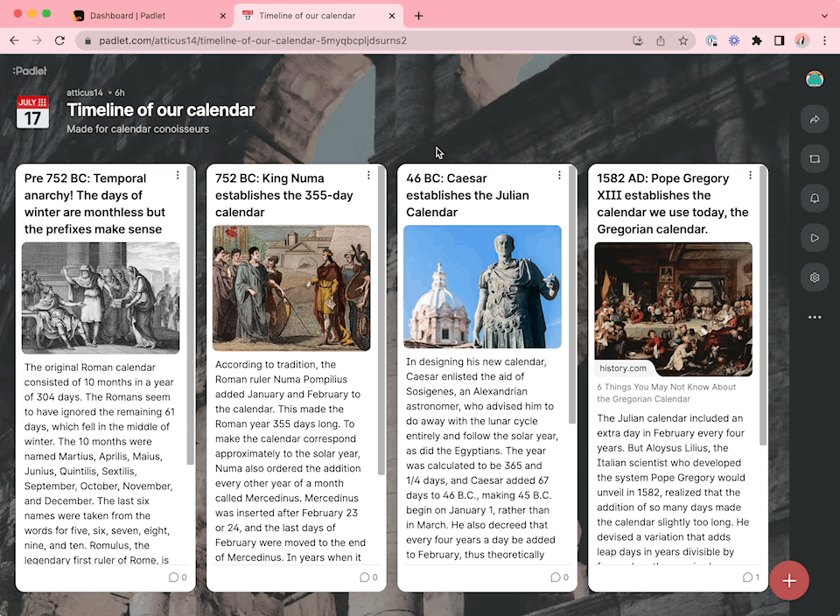Open menu for the Pre 752 BC post
This screenshot has width=840, height=616.
click(178, 175)
